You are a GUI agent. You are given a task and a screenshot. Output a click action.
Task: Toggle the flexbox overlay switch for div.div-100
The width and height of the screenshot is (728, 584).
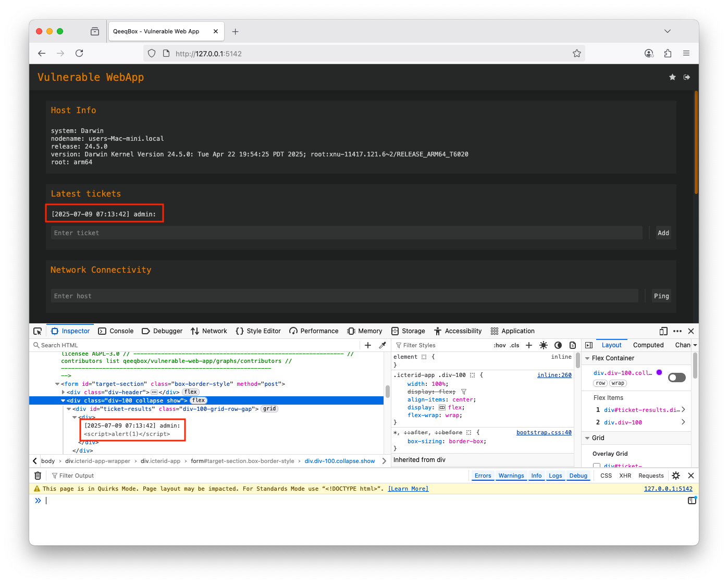(677, 378)
